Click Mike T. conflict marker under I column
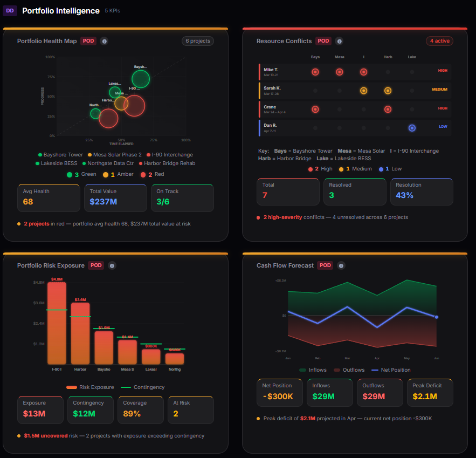 [364, 72]
